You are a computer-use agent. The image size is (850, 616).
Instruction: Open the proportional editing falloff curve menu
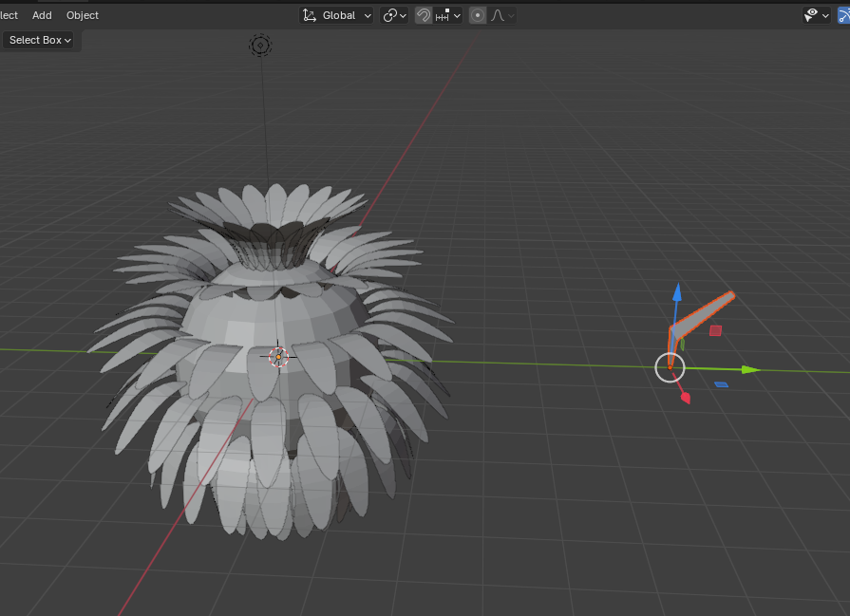pos(502,15)
